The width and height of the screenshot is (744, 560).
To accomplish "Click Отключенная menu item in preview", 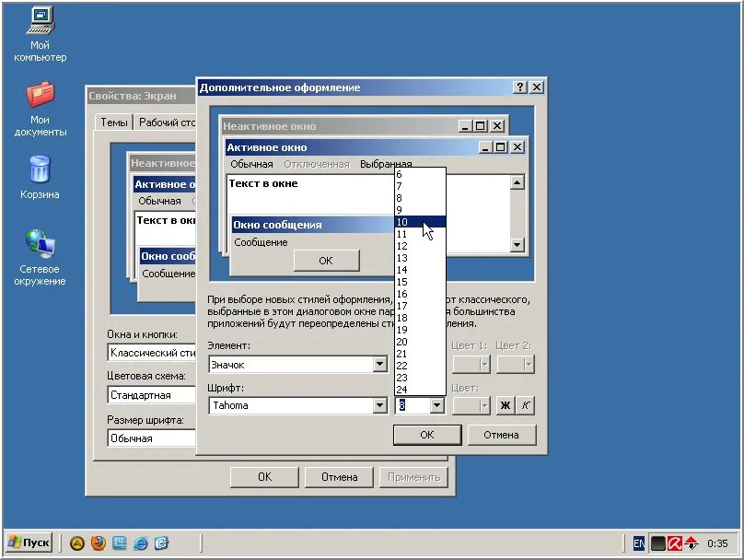I will pyautogui.click(x=317, y=164).
